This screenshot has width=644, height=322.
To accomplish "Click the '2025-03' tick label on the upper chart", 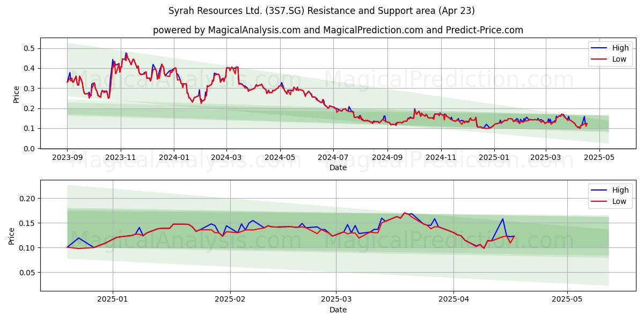I will 546,158.
